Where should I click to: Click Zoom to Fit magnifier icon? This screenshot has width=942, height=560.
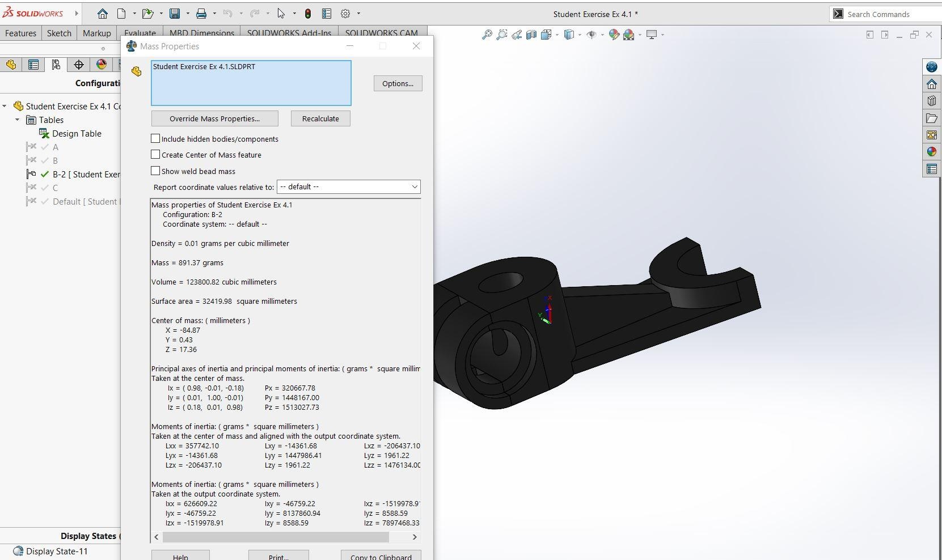(x=487, y=35)
